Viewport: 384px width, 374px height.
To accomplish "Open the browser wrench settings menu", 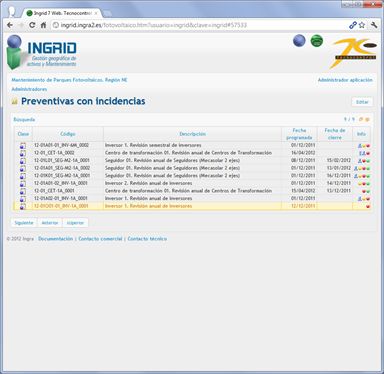I will tap(374, 25).
